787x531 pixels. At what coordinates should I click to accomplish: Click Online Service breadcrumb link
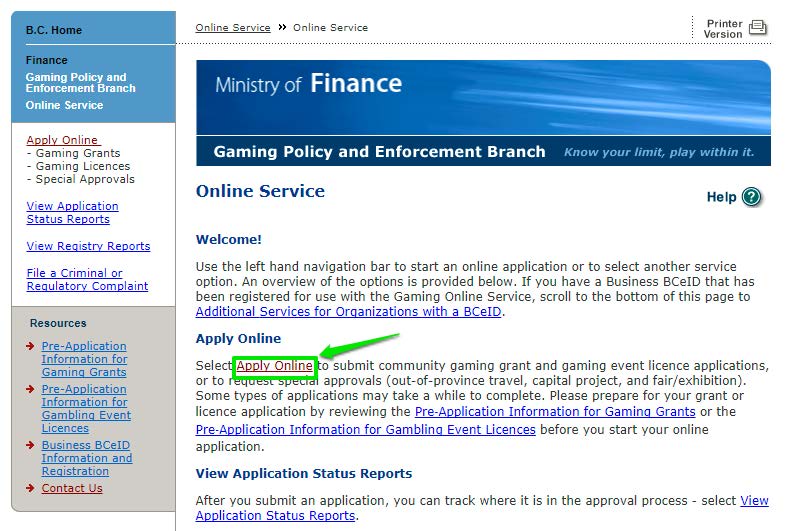click(x=233, y=28)
